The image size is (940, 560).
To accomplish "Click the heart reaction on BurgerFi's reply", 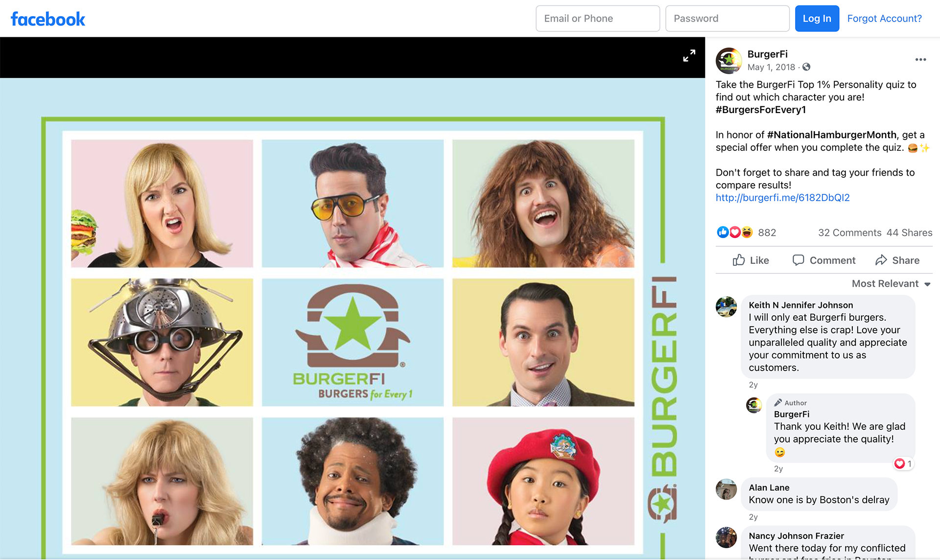I will click(899, 464).
